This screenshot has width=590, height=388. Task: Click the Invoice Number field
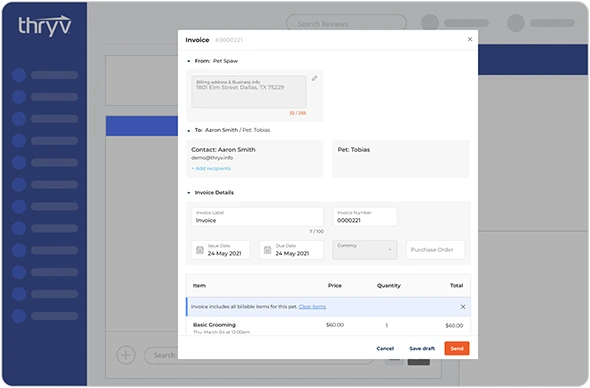pos(365,217)
